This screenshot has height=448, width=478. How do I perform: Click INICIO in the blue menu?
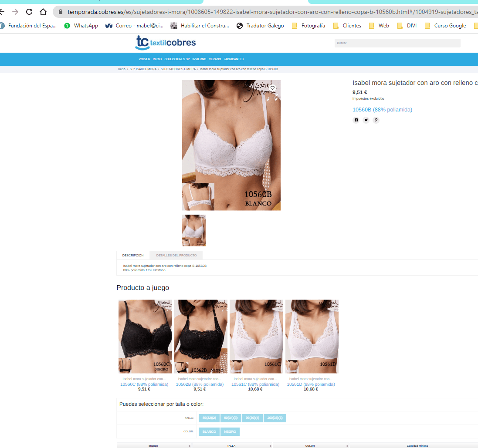tap(157, 59)
